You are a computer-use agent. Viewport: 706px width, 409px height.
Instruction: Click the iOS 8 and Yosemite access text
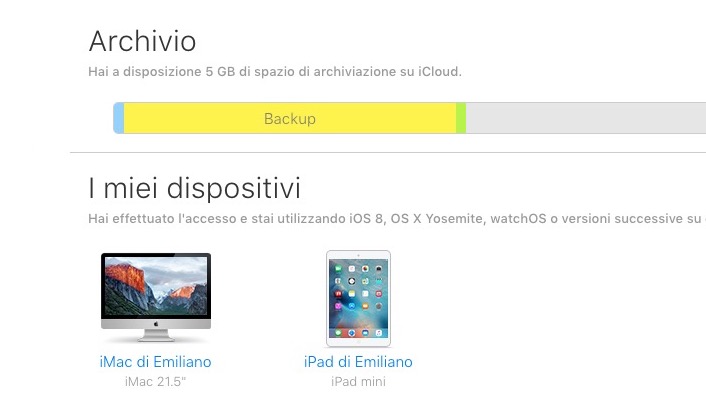coord(390,217)
